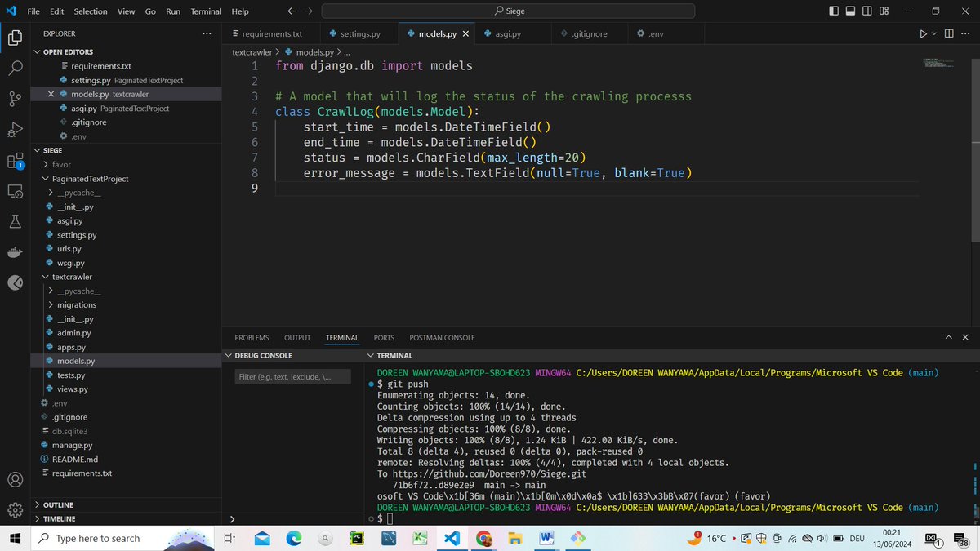
Task: Expand the favor folder under SIEGE
Action: pos(51,164)
